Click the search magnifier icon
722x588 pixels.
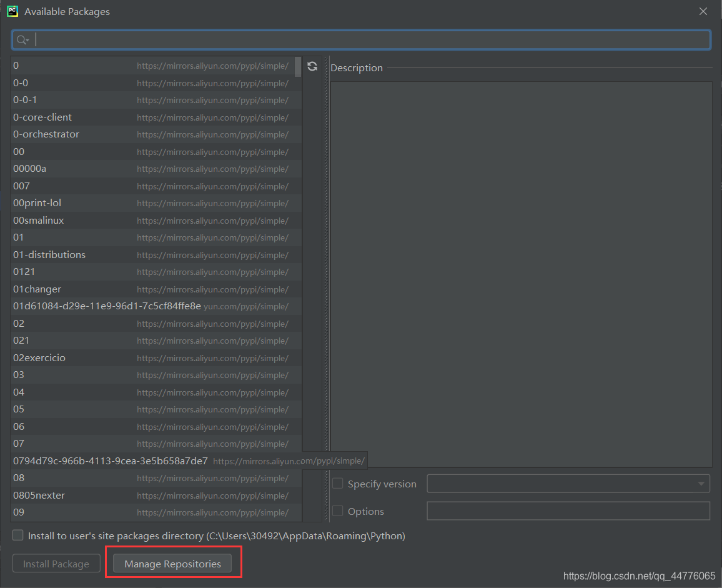point(20,39)
